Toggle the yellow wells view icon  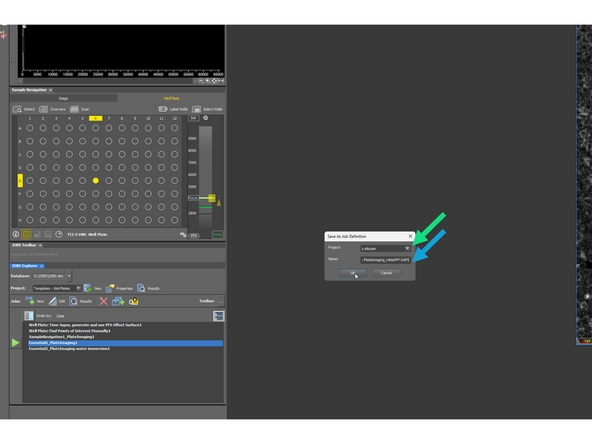tap(26, 234)
